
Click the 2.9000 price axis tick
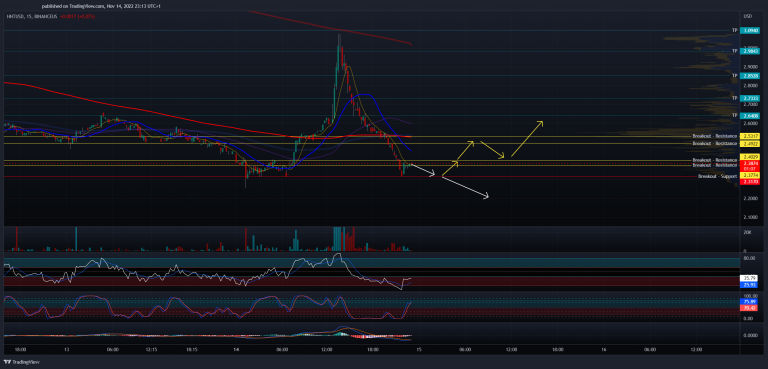click(750, 67)
